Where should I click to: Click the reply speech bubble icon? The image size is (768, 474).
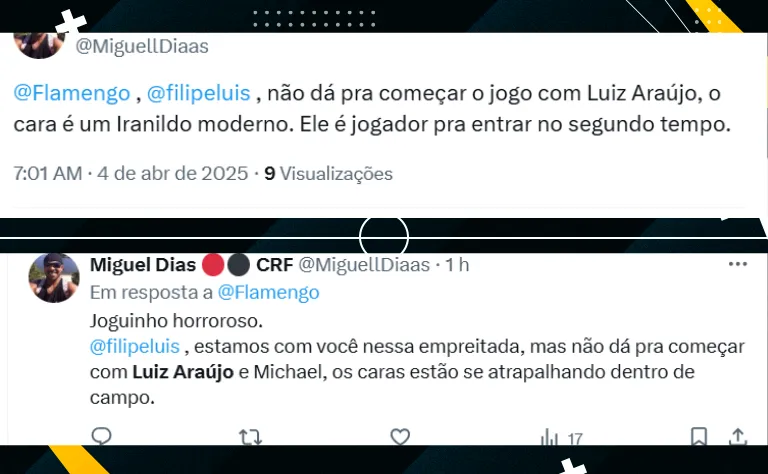101,436
